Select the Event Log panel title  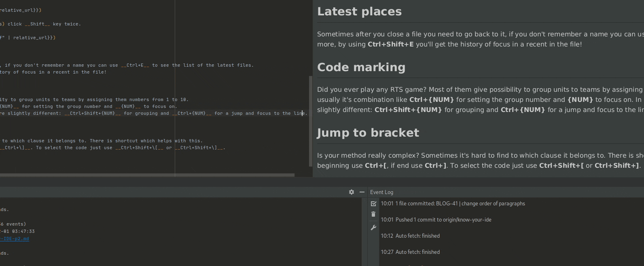pyautogui.click(x=381, y=192)
